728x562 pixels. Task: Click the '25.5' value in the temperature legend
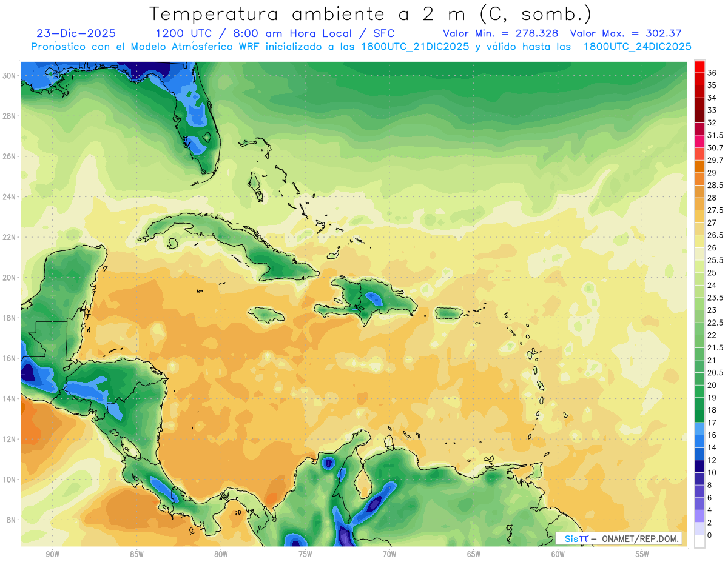[x=715, y=260]
